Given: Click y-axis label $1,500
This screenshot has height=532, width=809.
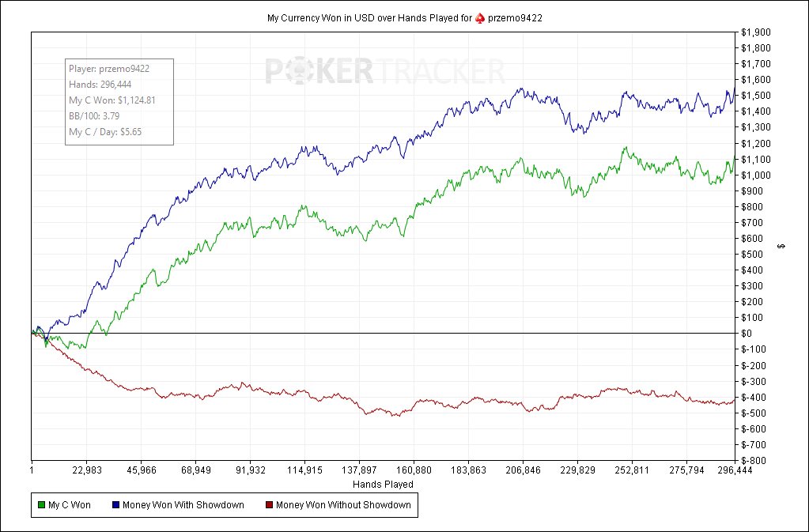Looking at the screenshot, I should pyautogui.click(x=756, y=96).
